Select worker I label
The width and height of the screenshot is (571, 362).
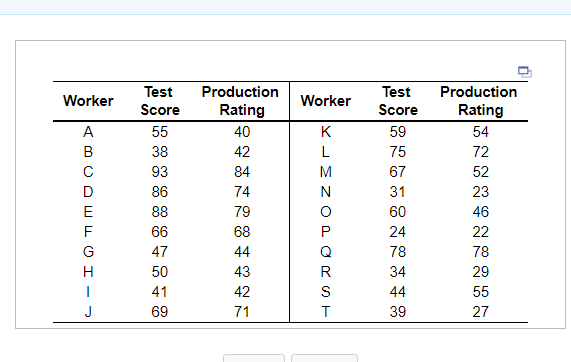pyautogui.click(x=88, y=292)
